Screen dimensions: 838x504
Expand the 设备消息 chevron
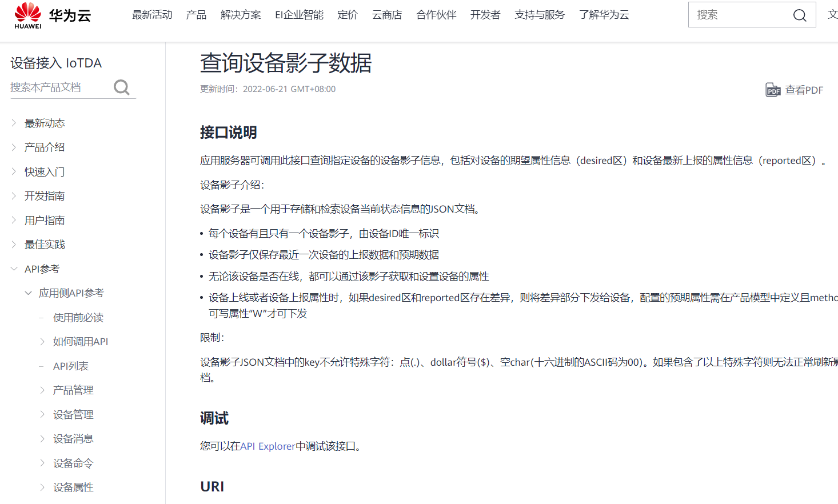tap(42, 439)
